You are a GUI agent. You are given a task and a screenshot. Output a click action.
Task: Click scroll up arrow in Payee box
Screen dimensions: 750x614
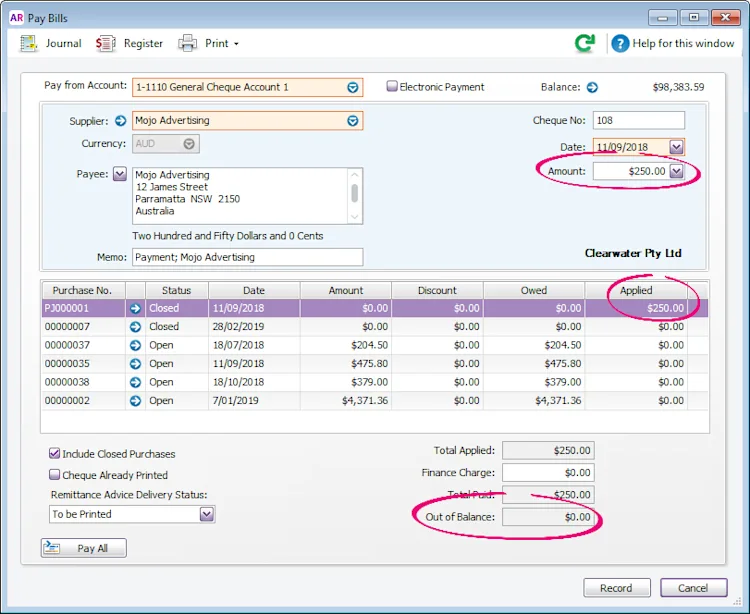(354, 175)
